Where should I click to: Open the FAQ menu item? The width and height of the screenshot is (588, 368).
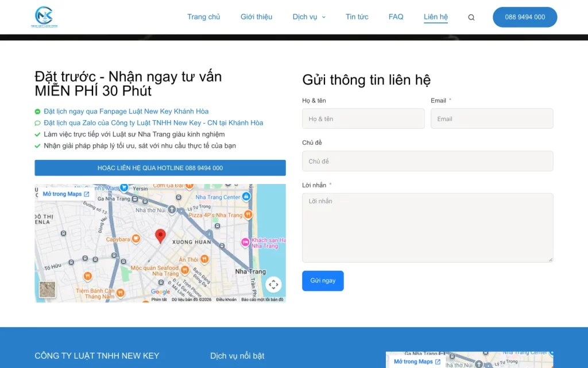[x=396, y=17]
